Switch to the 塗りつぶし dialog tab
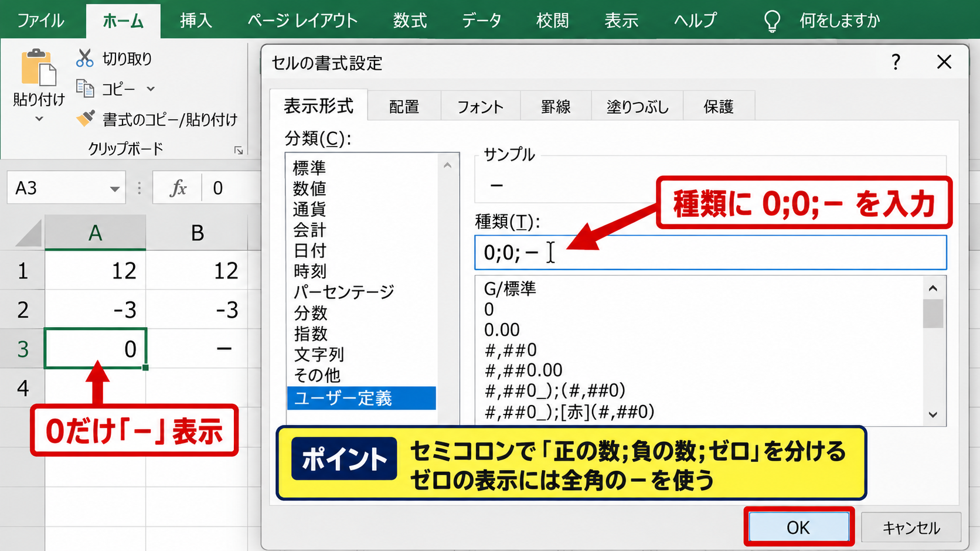The width and height of the screenshot is (980, 551). pyautogui.click(x=637, y=107)
